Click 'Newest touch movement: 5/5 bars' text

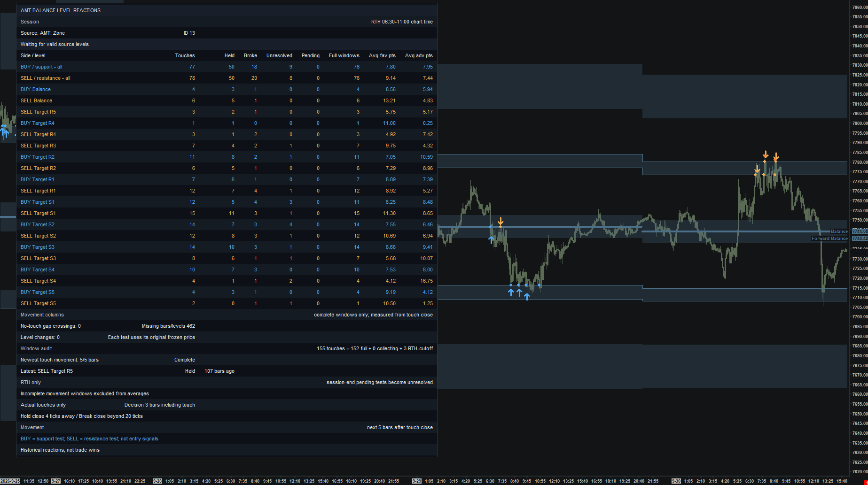[x=60, y=360]
